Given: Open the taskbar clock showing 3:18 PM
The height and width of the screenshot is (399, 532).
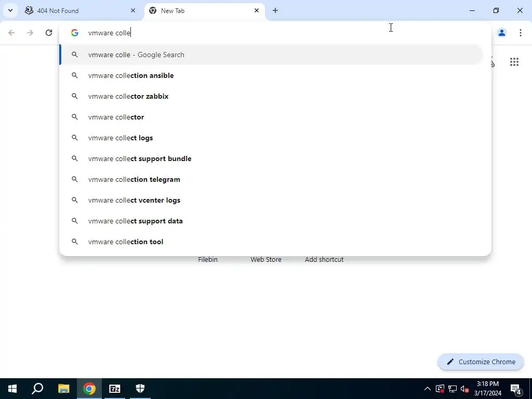Looking at the screenshot, I should tap(487, 389).
